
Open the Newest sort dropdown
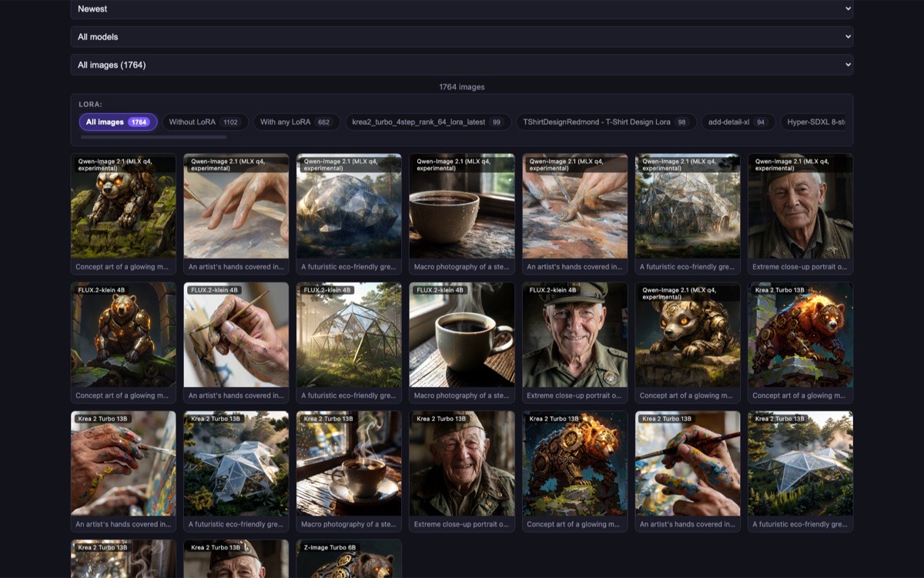[x=462, y=9]
